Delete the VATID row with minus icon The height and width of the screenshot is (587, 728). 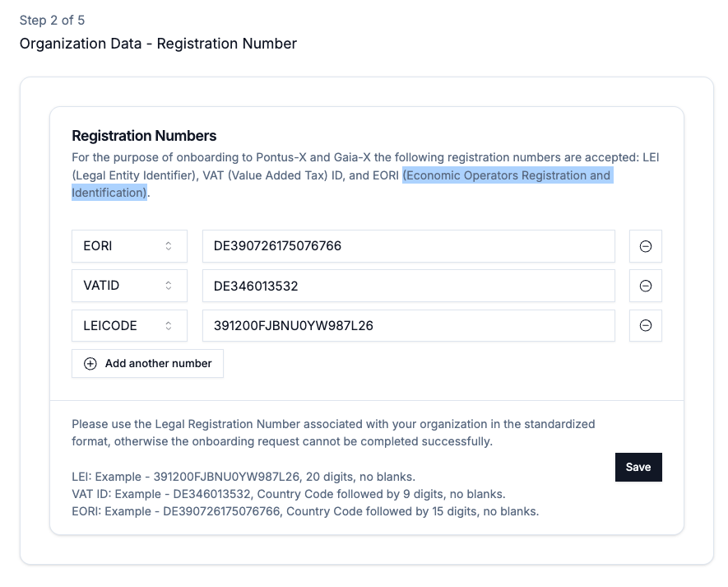click(x=646, y=286)
